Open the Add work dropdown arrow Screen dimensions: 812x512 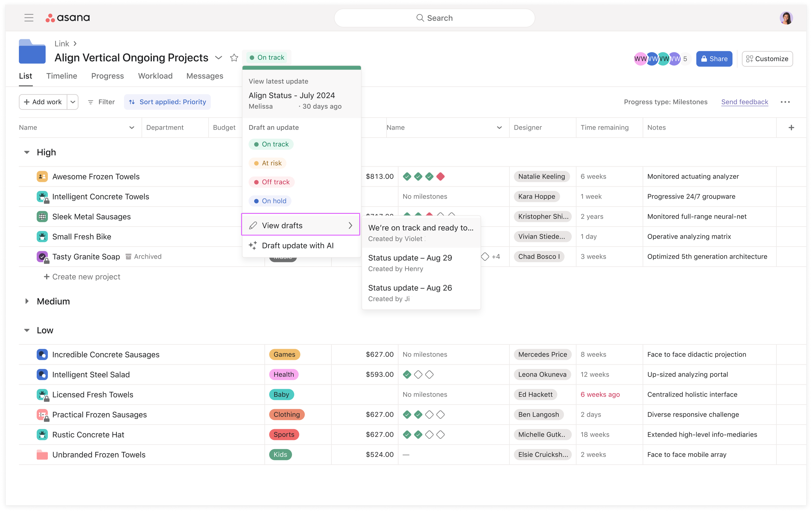point(73,102)
